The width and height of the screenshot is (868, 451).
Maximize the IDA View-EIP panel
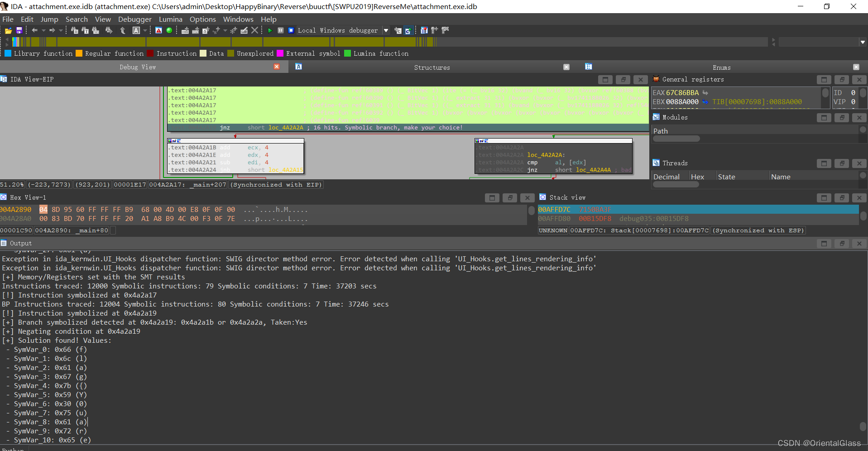point(605,80)
